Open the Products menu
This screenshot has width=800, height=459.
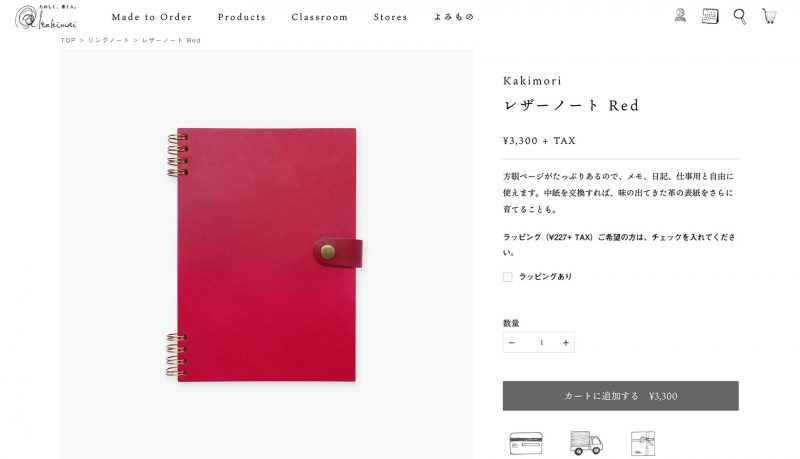pyautogui.click(x=242, y=17)
